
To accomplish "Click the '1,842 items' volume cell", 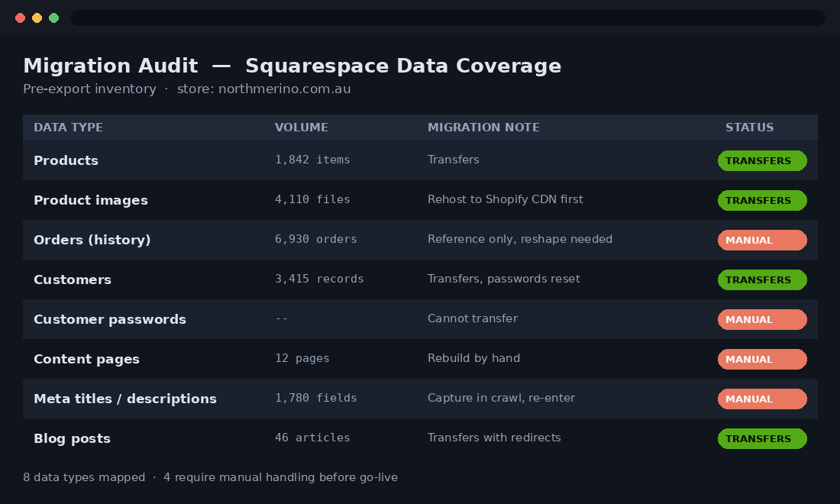I will pos(312,160).
